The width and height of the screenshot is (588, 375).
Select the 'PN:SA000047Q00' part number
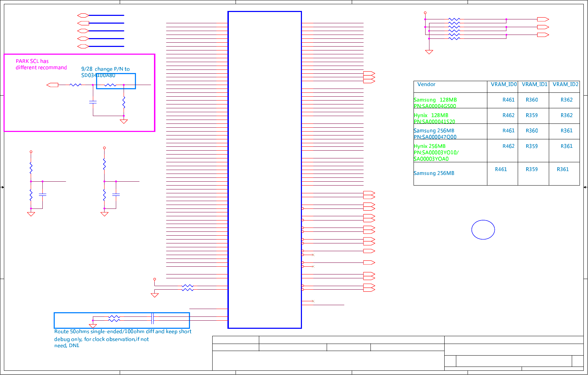[435, 137]
